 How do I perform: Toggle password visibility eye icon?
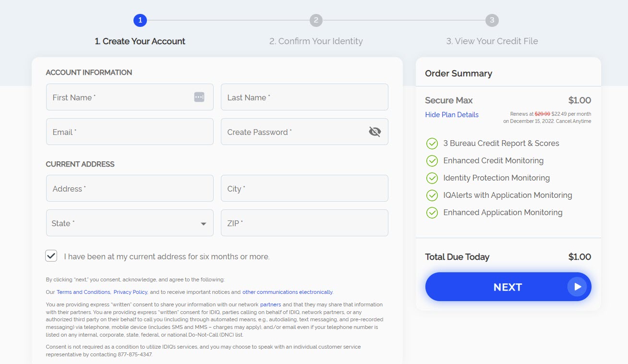point(375,132)
